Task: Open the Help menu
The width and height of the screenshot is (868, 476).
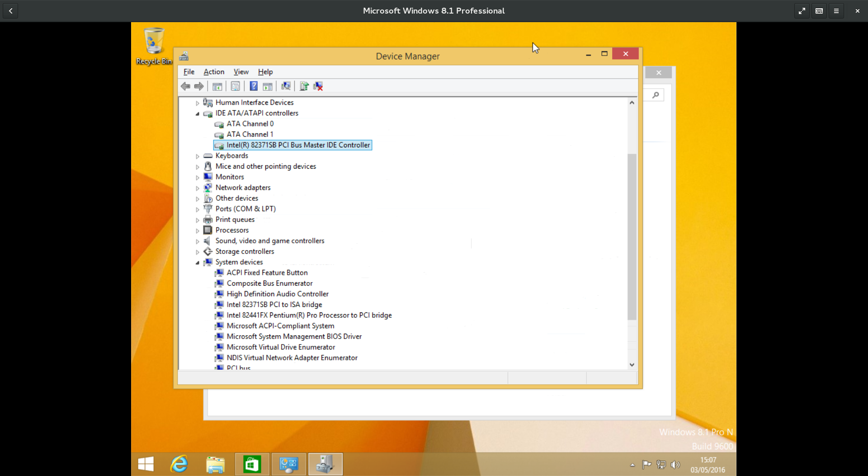Action: 265,72
